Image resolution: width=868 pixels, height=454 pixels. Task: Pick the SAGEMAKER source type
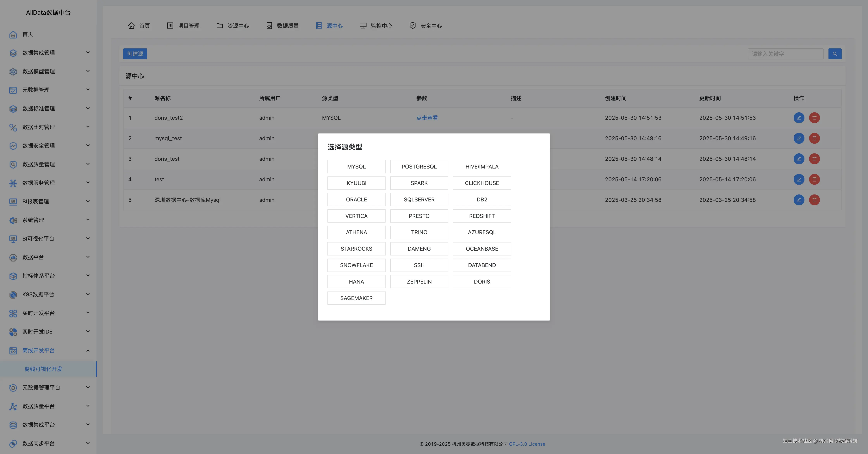[356, 298]
